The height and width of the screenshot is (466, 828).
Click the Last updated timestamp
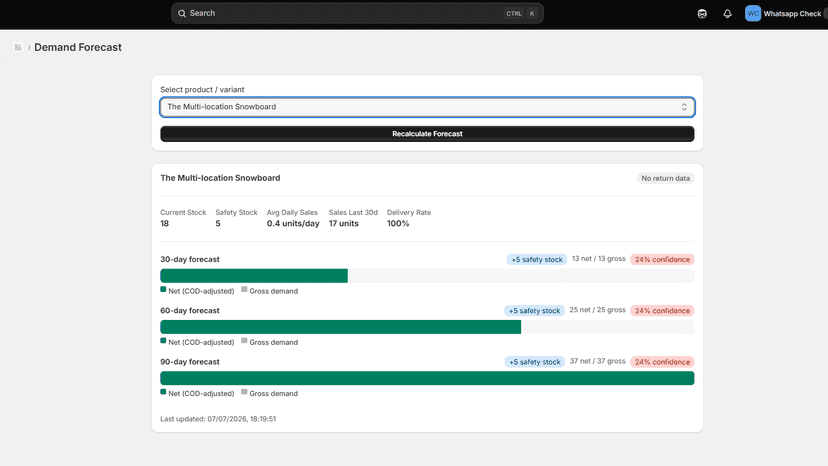(x=218, y=419)
